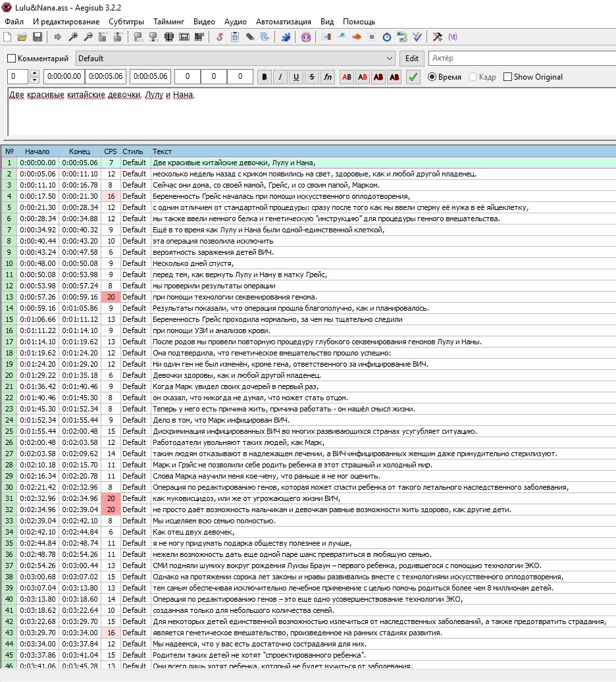Open the Automation manager icon

pyautogui.click(x=286, y=37)
